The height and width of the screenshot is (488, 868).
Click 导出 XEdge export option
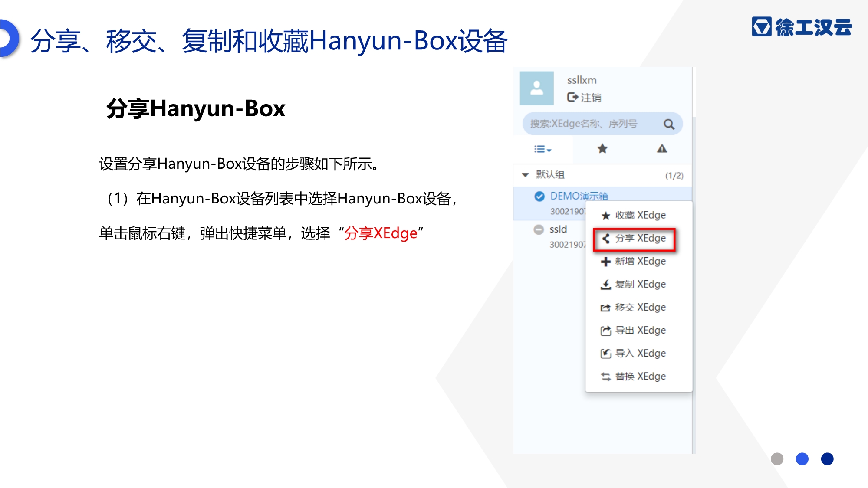(x=634, y=330)
